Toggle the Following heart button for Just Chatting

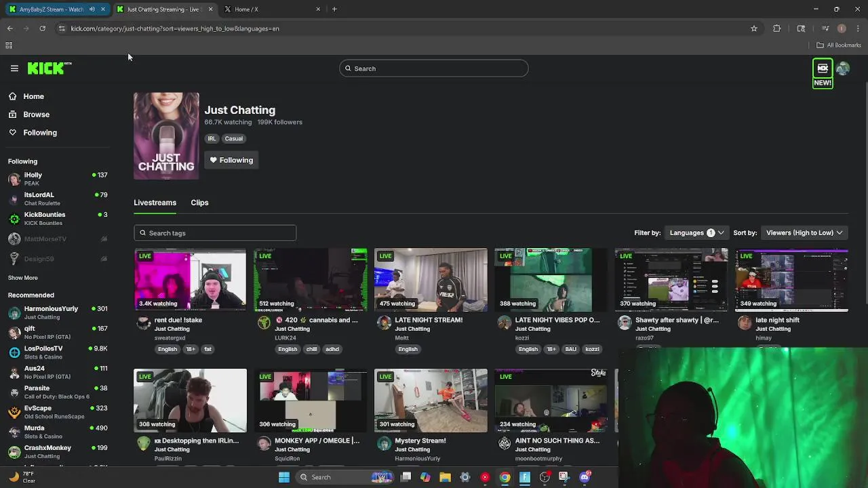click(231, 160)
